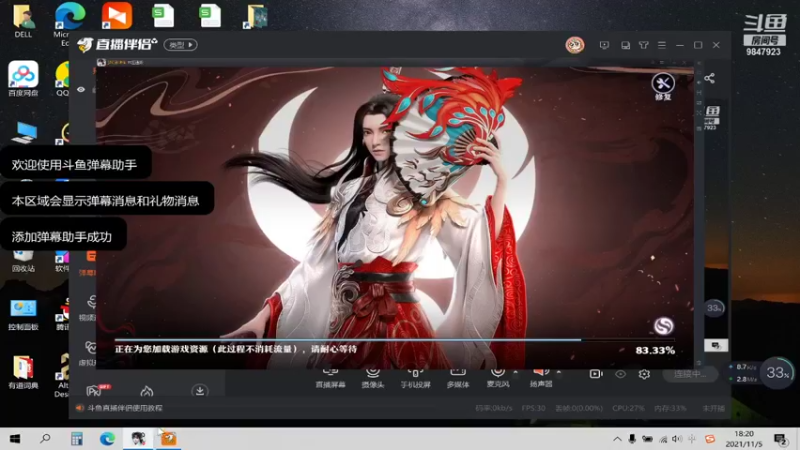
Task: Add 手机投屏 phone casting source
Action: (415, 378)
